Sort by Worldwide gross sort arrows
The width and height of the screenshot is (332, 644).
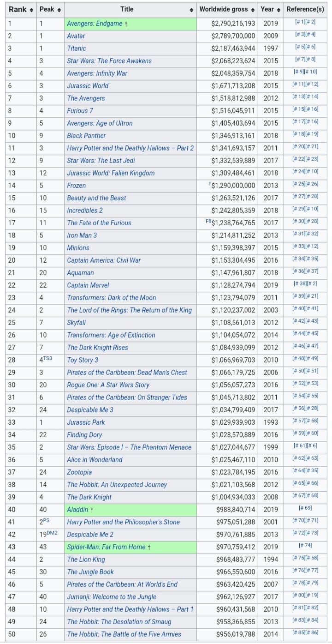[253, 9]
